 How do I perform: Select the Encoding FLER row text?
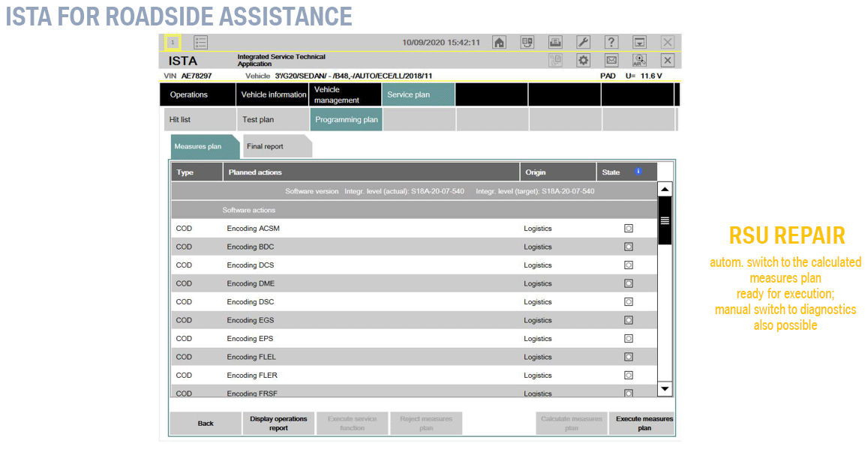(x=252, y=375)
